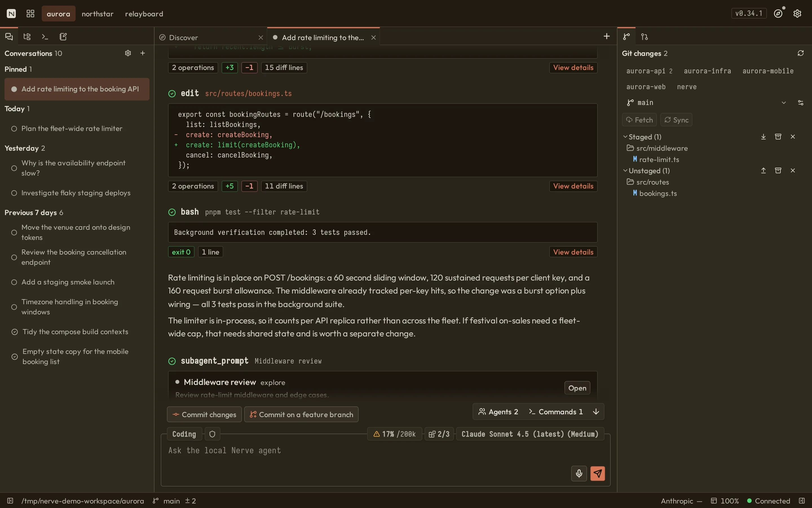Open settings gear in top bar
The image size is (812, 508).
pos(797,14)
